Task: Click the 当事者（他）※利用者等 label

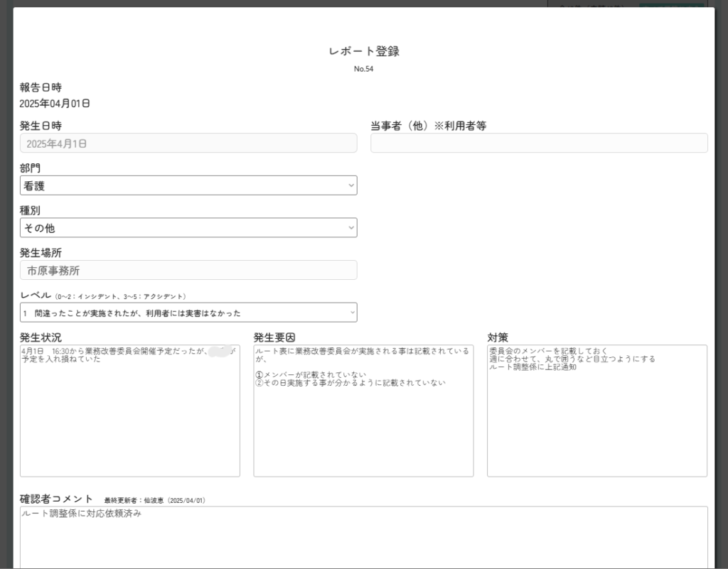Action: (x=428, y=126)
